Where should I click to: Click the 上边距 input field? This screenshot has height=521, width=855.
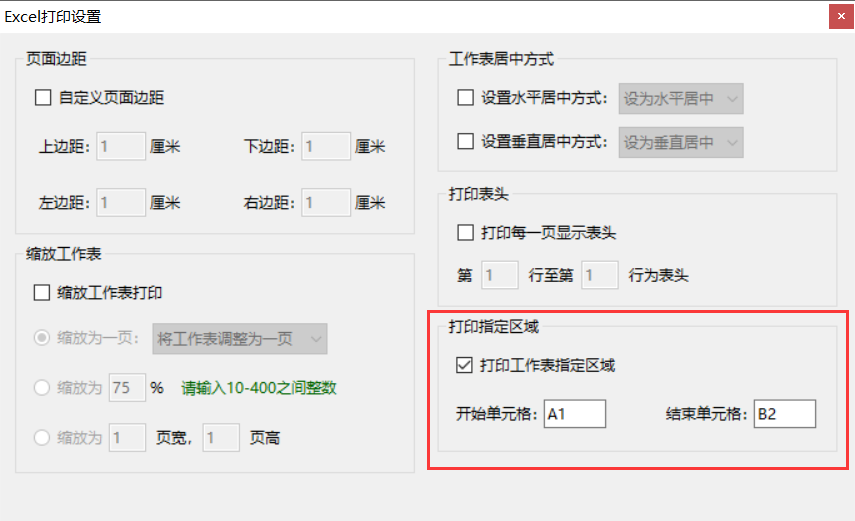(121, 146)
